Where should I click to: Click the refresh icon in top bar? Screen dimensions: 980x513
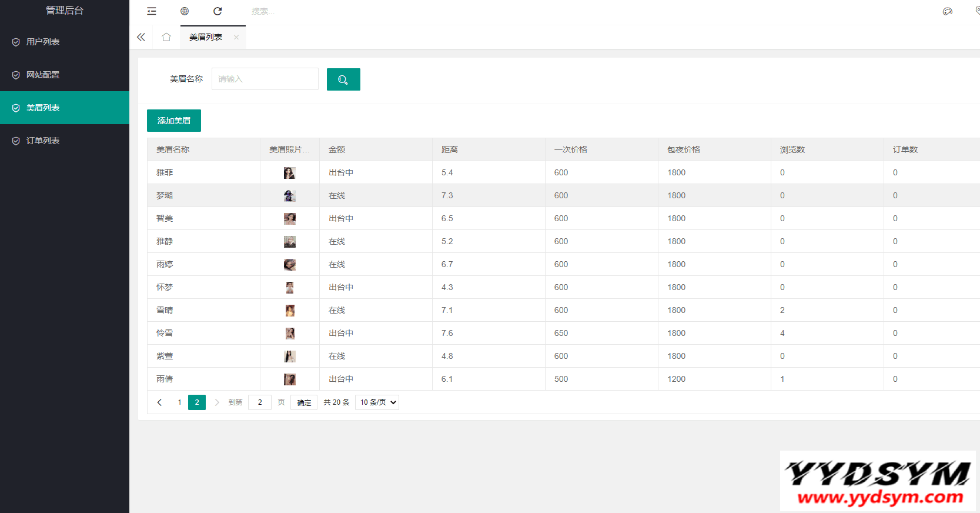[x=218, y=11]
